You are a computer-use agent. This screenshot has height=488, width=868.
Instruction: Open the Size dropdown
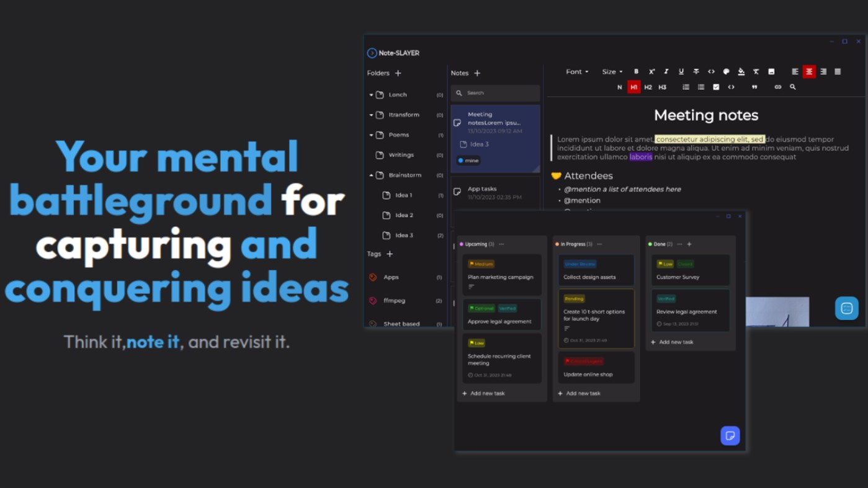612,72
